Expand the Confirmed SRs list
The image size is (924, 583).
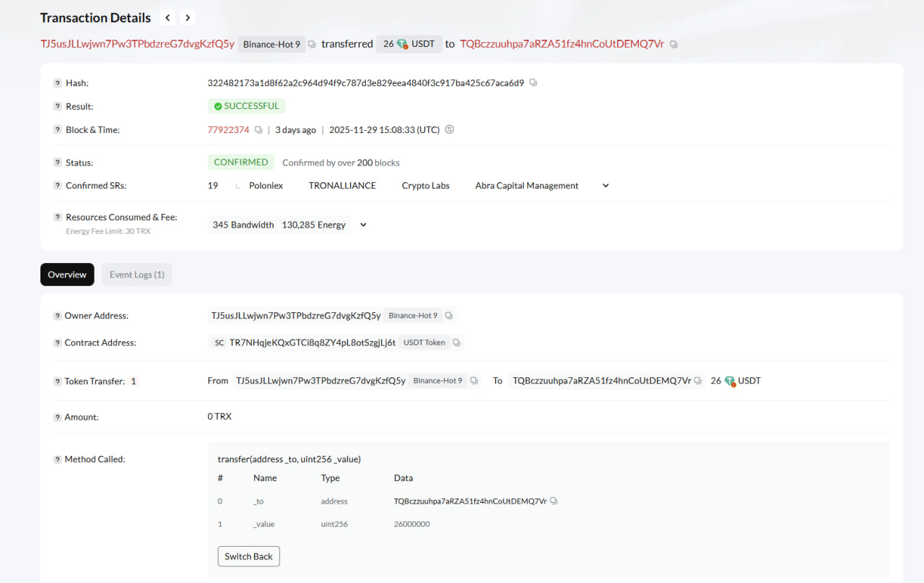pos(606,186)
